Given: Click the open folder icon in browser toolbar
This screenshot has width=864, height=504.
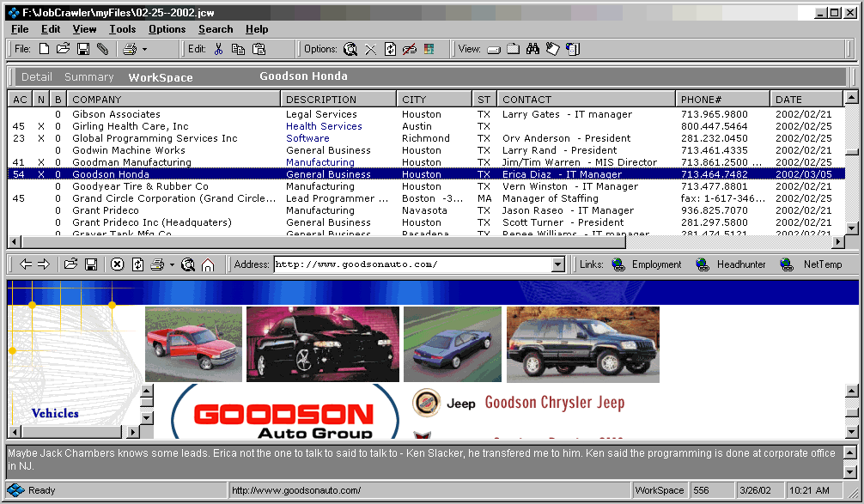Looking at the screenshot, I should (x=70, y=264).
